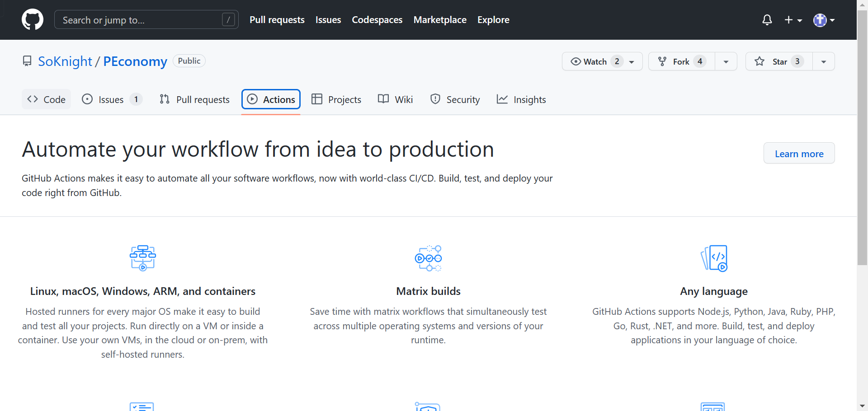Image resolution: width=868 pixels, height=411 pixels.
Task: Click the Any language heading
Action: point(714,291)
